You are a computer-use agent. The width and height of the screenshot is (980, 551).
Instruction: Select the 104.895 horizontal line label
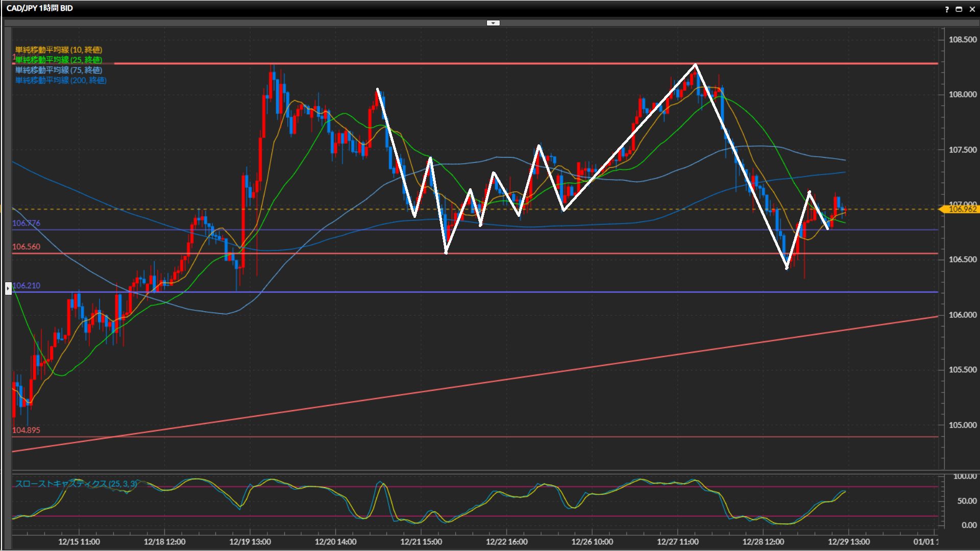pyautogui.click(x=26, y=430)
